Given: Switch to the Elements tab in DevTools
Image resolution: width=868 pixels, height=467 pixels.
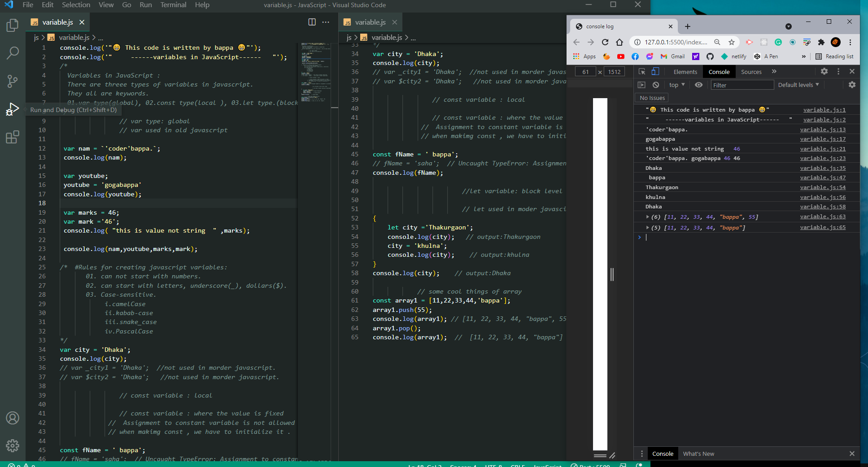Looking at the screenshot, I should 685,72.
